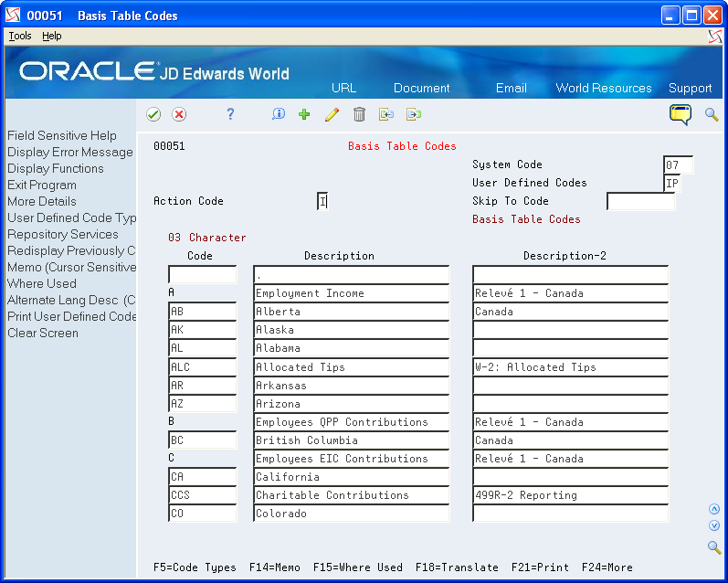Select More Details option
This screenshot has width=728, height=583.
click(42, 202)
